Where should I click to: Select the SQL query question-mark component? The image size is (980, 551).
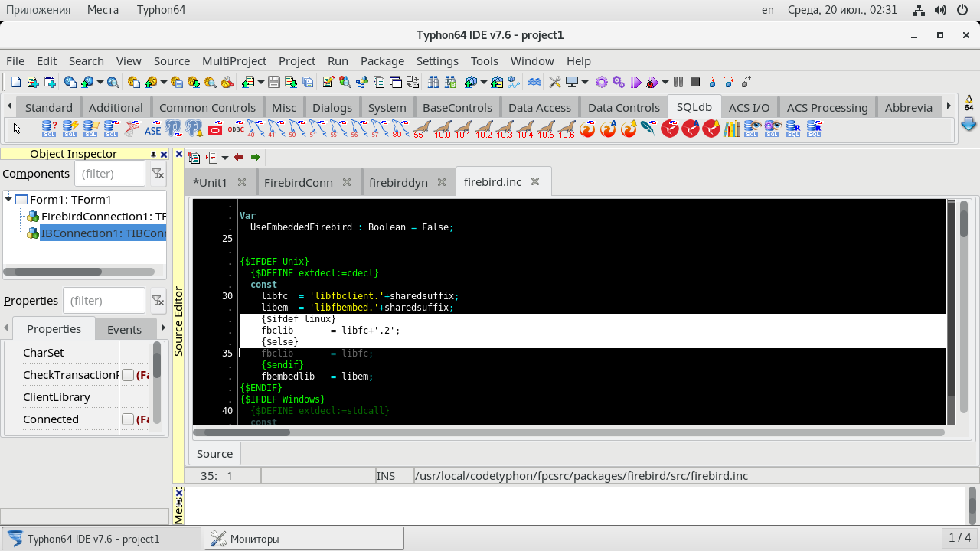pyautogui.click(x=49, y=129)
